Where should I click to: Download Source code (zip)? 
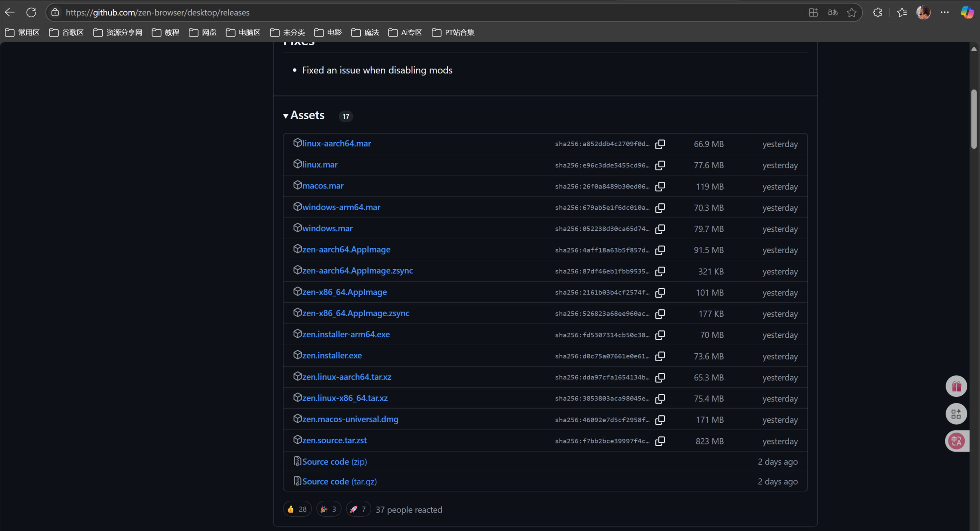click(334, 462)
